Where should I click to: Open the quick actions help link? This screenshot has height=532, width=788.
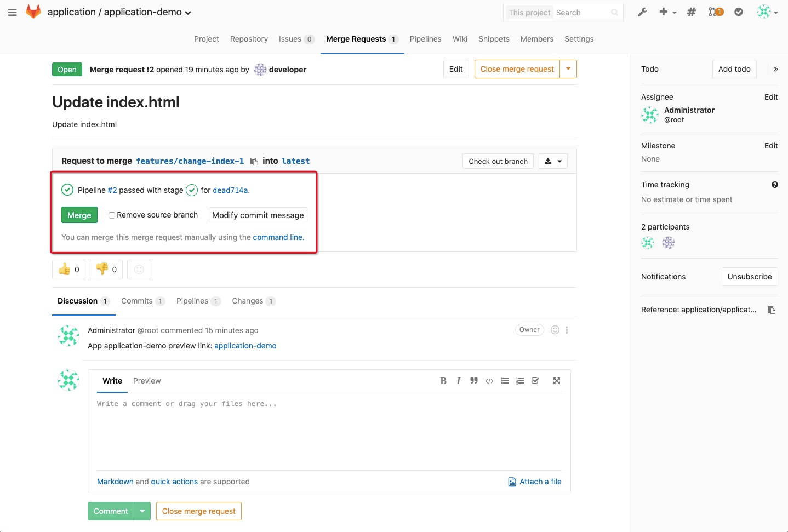pyautogui.click(x=174, y=482)
